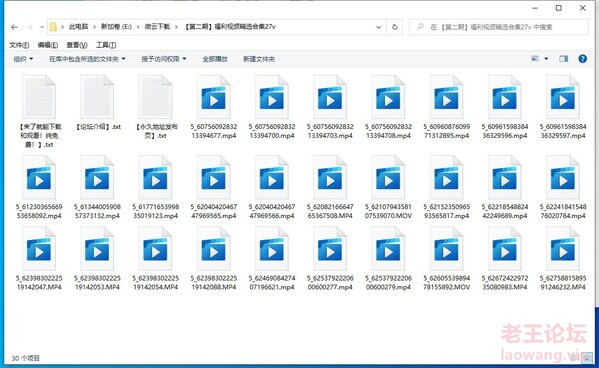
Task: Open the recent locations dropdown arrow
Action: coord(42,27)
